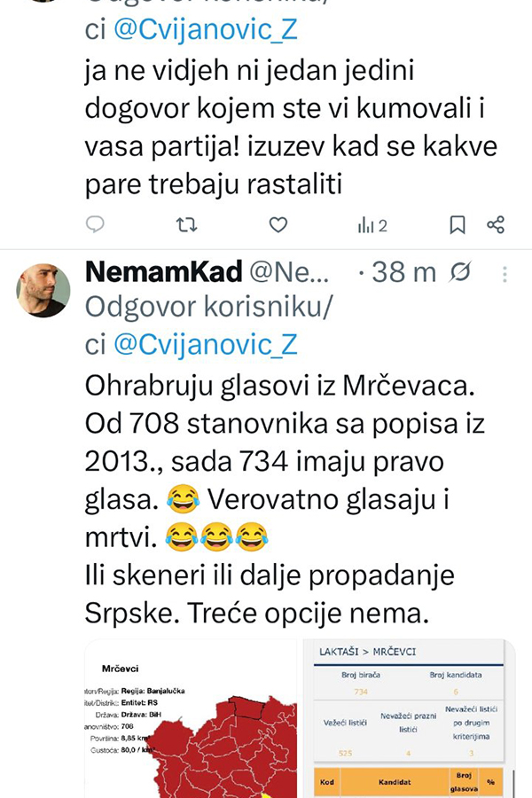This screenshot has width=532, height=798.
Task: Open view analytics showing 2 views
Action: pyautogui.click(x=372, y=225)
